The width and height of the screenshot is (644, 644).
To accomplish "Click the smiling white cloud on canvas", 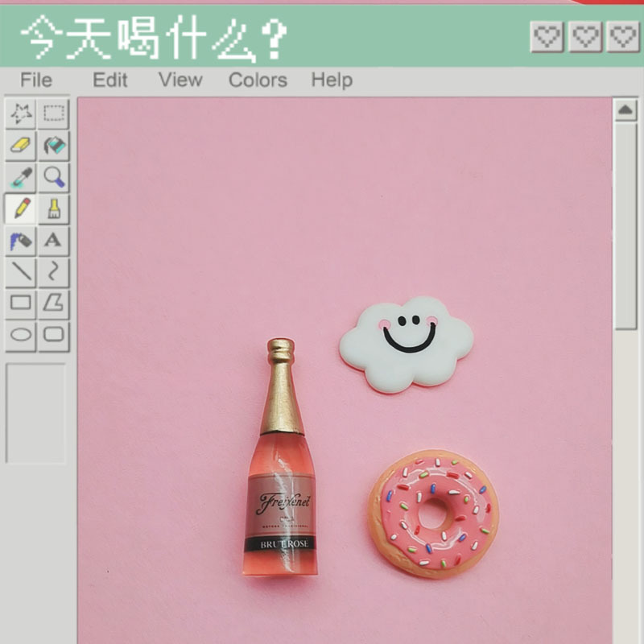I will (407, 345).
